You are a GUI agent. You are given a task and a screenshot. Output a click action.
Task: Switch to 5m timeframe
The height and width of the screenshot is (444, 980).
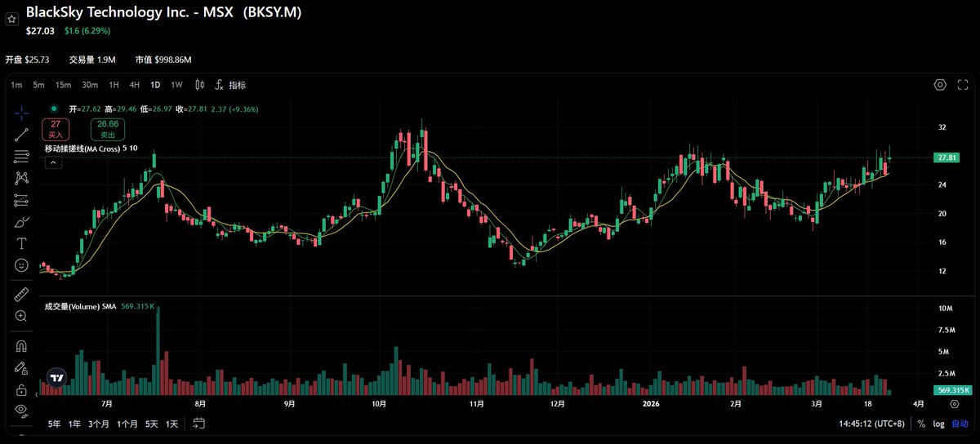38,85
